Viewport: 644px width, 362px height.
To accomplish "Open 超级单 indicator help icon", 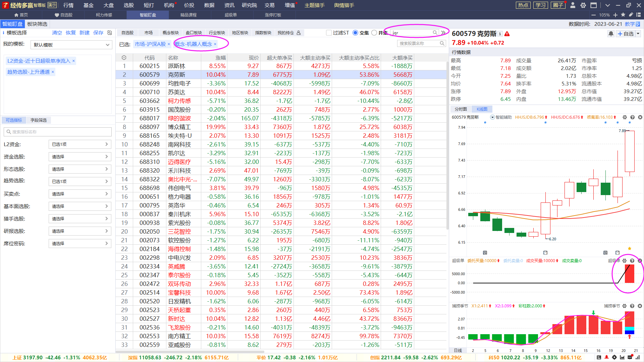I will pyautogui.click(x=632, y=260).
